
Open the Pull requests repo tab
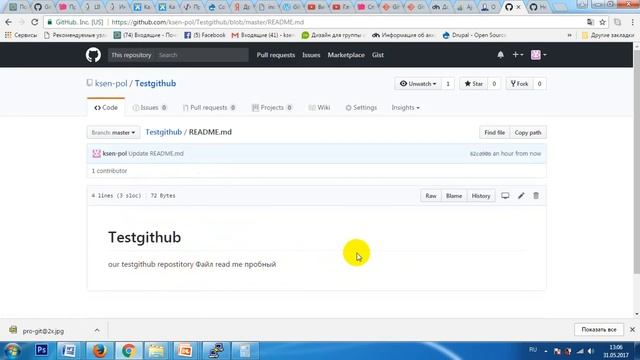click(x=209, y=108)
